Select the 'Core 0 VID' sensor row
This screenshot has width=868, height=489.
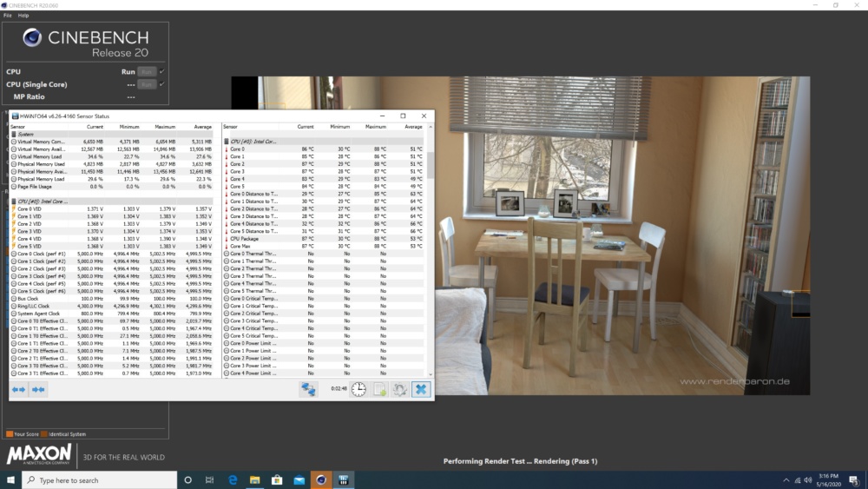[111, 209]
